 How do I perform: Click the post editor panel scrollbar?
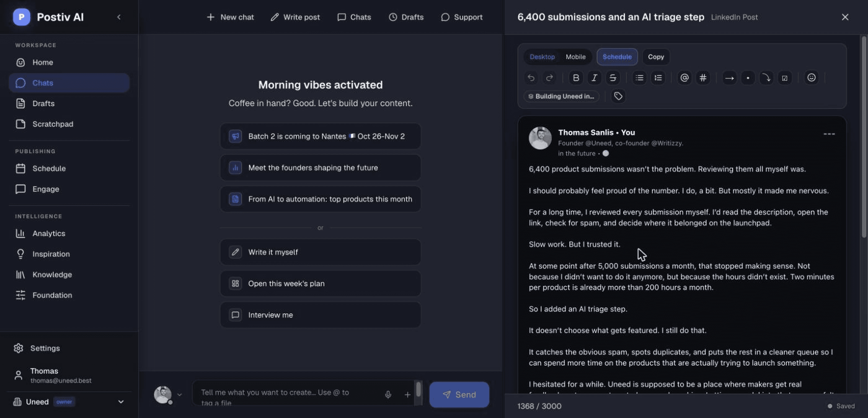[x=863, y=136]
